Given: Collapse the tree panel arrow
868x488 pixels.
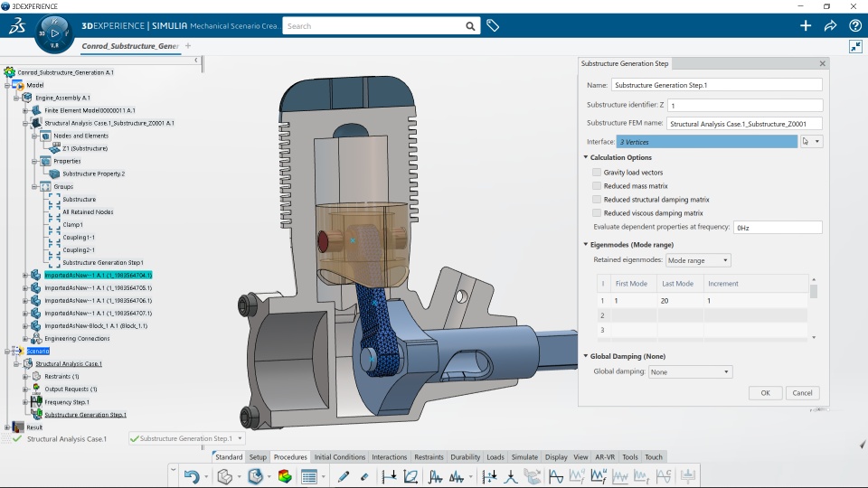Looking at the screenshot, I should click(196, 60).
